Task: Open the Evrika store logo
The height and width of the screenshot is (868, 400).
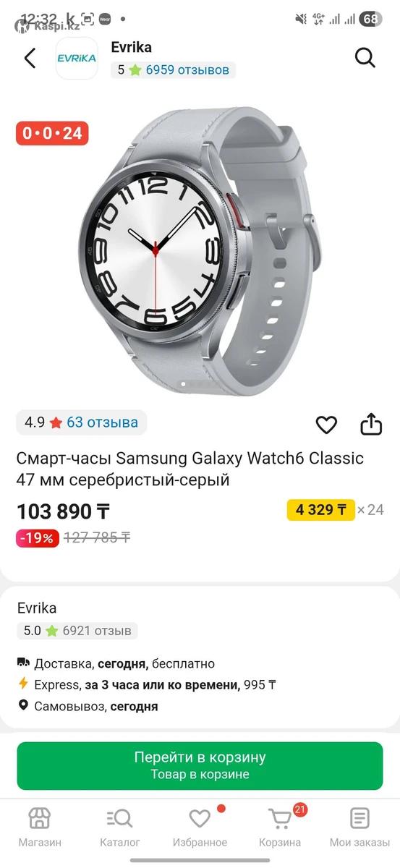Action: coord(77,59)
